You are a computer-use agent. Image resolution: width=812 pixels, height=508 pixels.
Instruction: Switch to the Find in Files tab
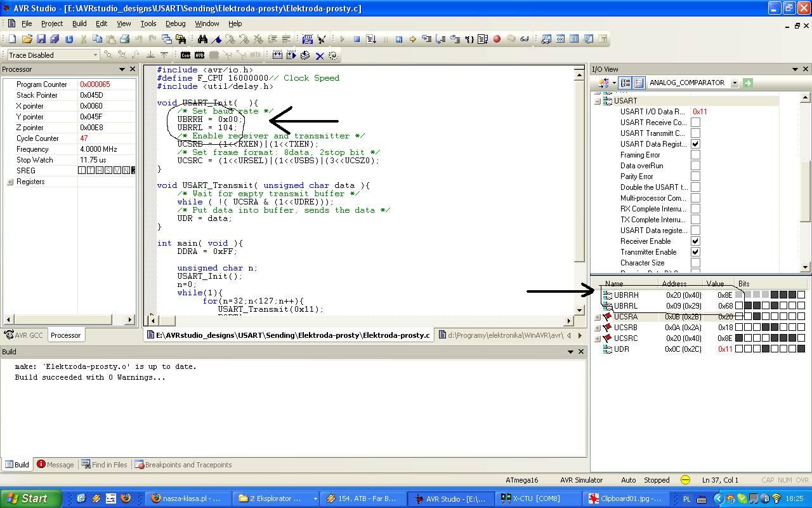(x=104, y=465)
